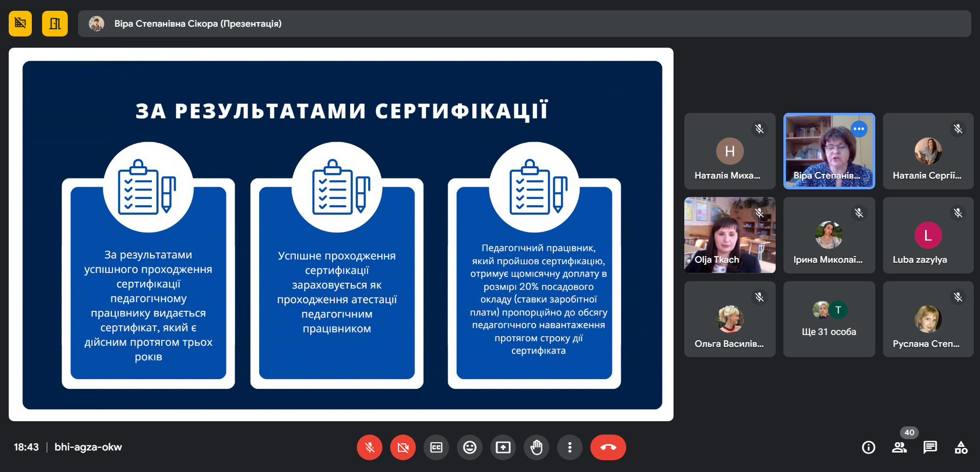
Task: Show the participants list
Action: tap(899, 447)
